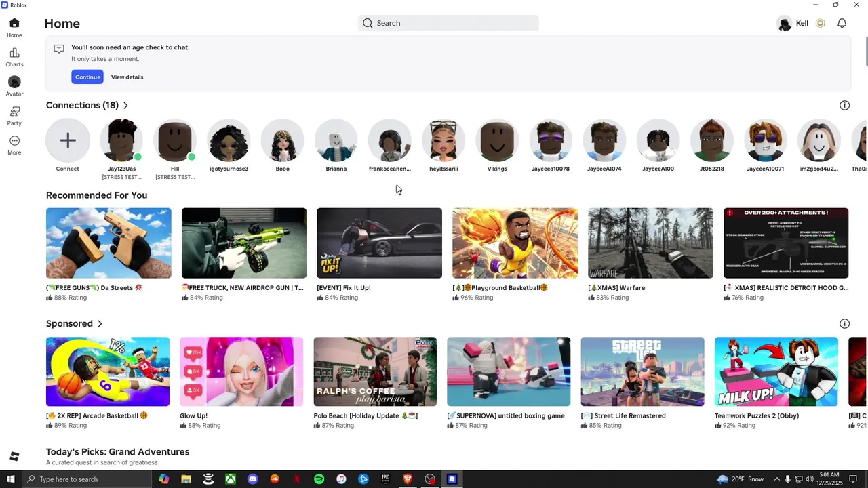Open Kell's profile avatar
The height and width of the screenshot is (488, 868).
785,24
